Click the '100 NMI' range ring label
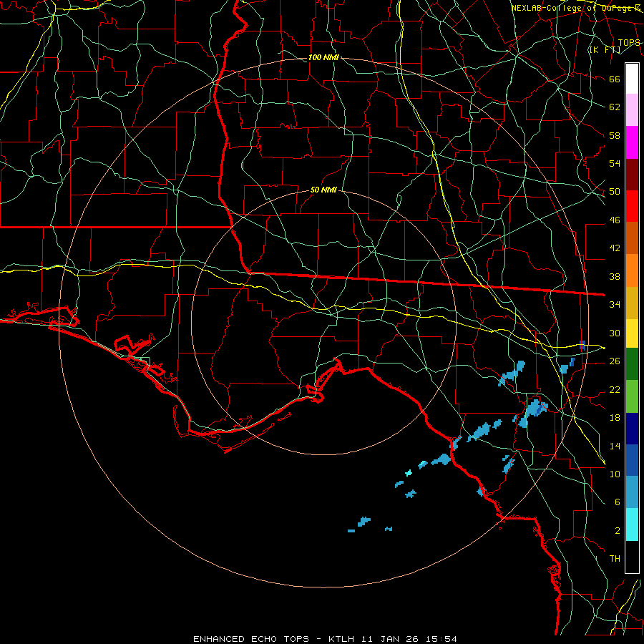The height and width of the screenshot is (644, 644). pyautogui.click(x=323, y=57)
